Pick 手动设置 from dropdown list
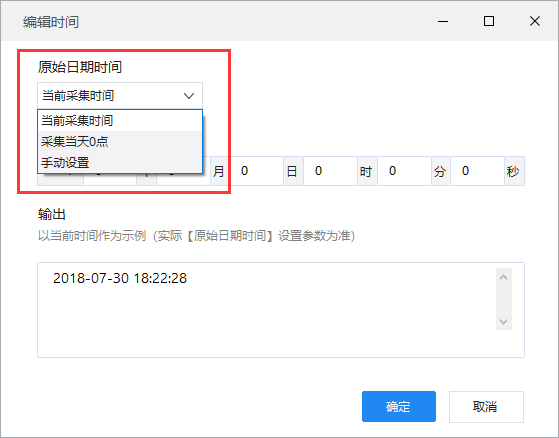559x438 pixels. 120,163
